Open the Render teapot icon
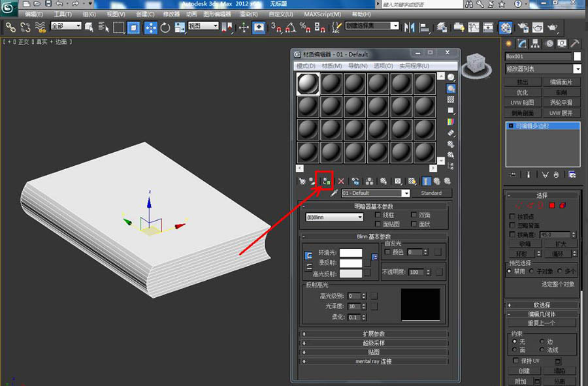The height and width of the screenshot is (386, 588). (x=554, y=27)
